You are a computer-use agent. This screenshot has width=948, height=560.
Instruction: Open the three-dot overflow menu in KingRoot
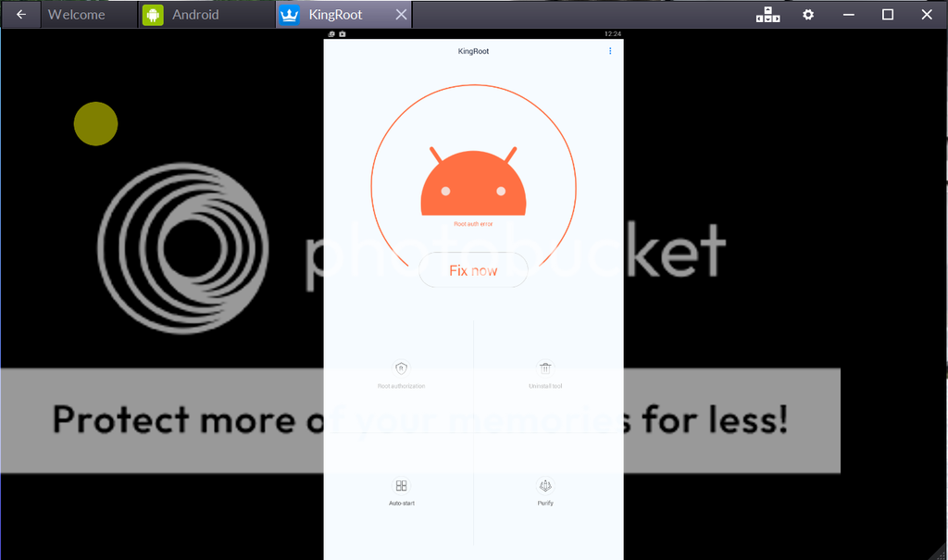[610, 51]
